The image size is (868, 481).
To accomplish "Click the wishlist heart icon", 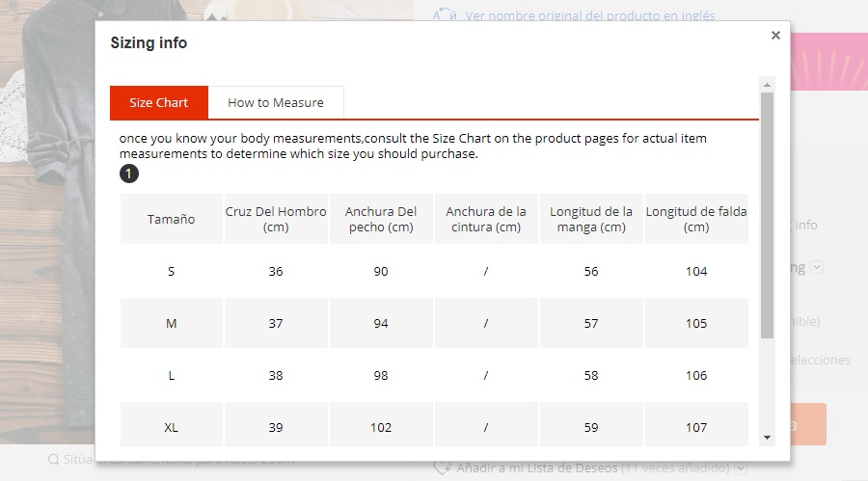I will point(444,468).
